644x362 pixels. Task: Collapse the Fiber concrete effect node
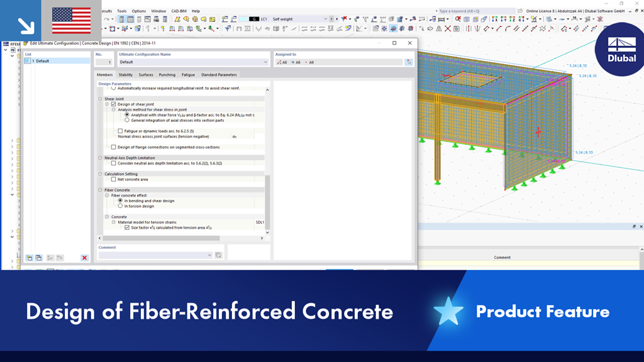[107, 195]
